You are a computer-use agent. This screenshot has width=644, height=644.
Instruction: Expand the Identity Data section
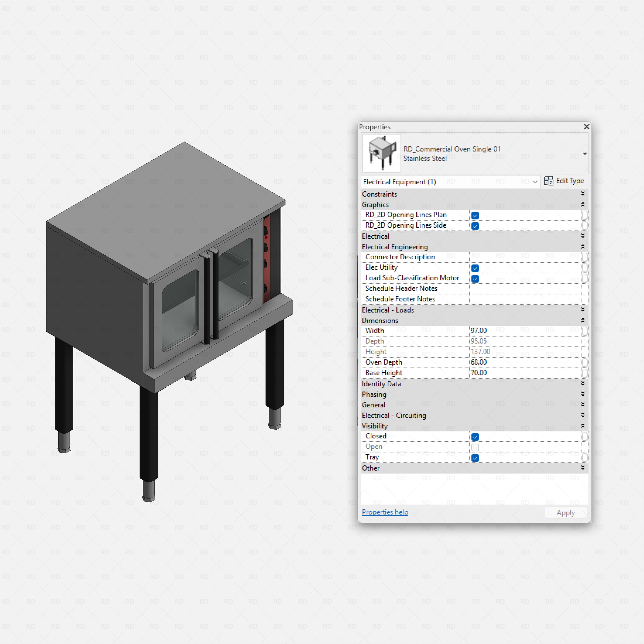(x=583, y=384)
